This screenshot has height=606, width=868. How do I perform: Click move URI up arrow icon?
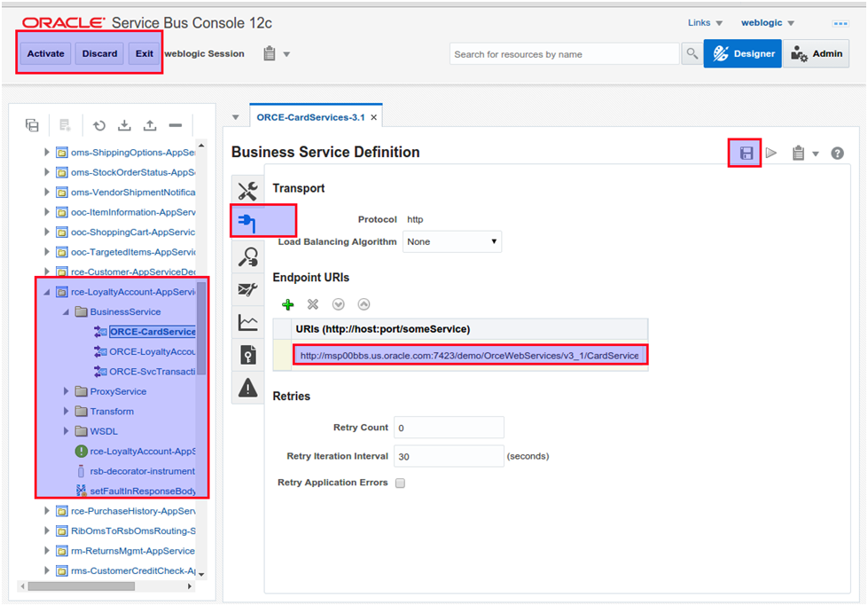(x=364, y=304)
